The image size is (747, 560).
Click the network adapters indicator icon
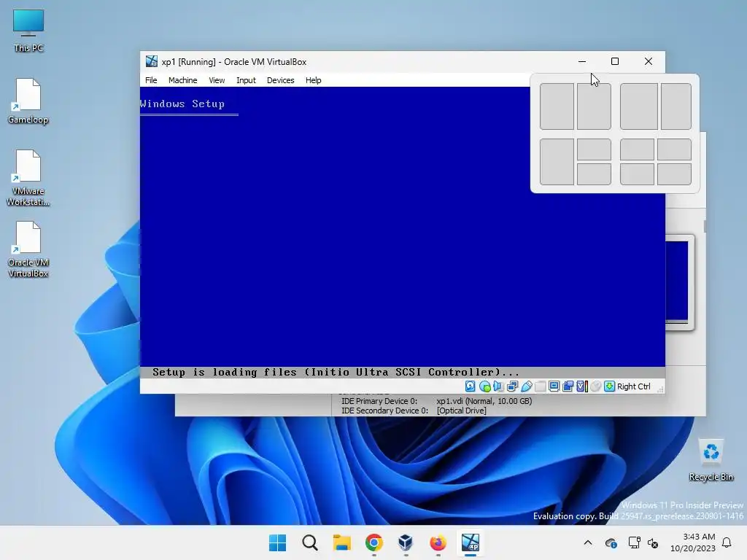[513, 386]
